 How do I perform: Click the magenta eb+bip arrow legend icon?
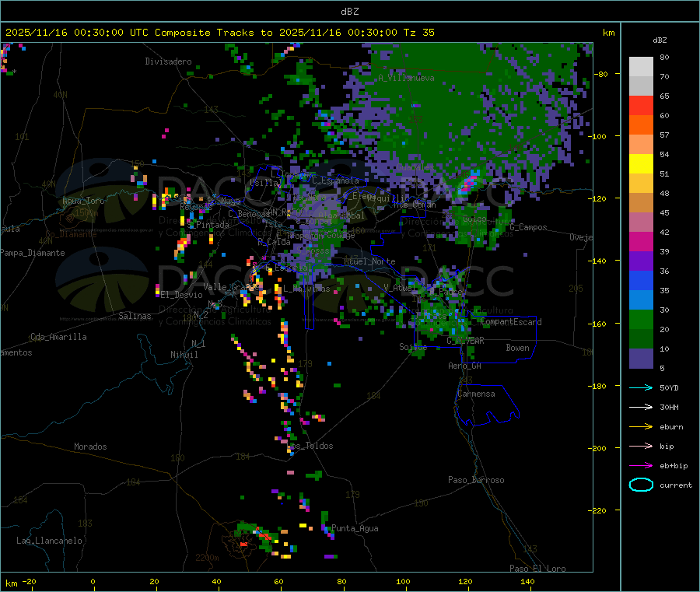(641, 466)
